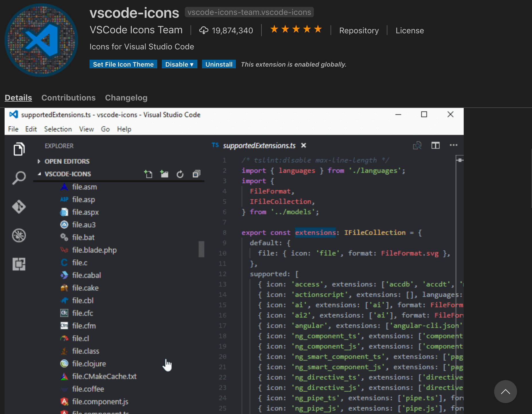Open the Extensions icon in activity bar

(x=19, y=264)
